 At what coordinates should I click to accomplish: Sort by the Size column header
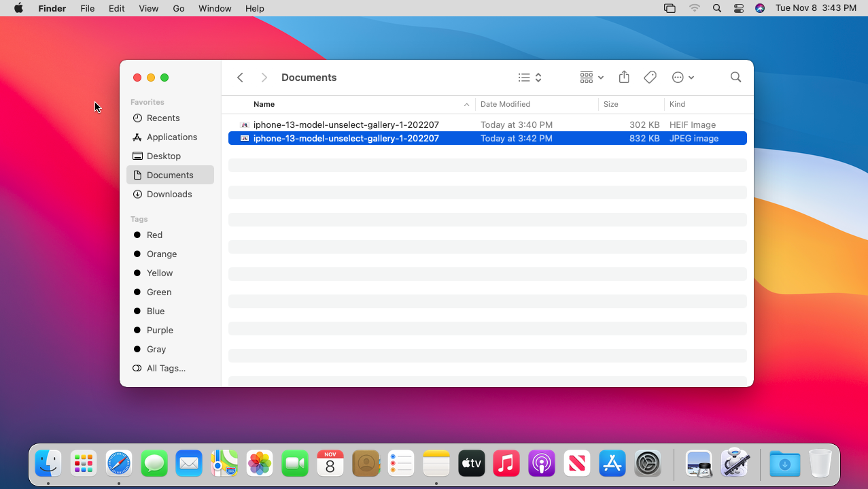tap(611, 104)
